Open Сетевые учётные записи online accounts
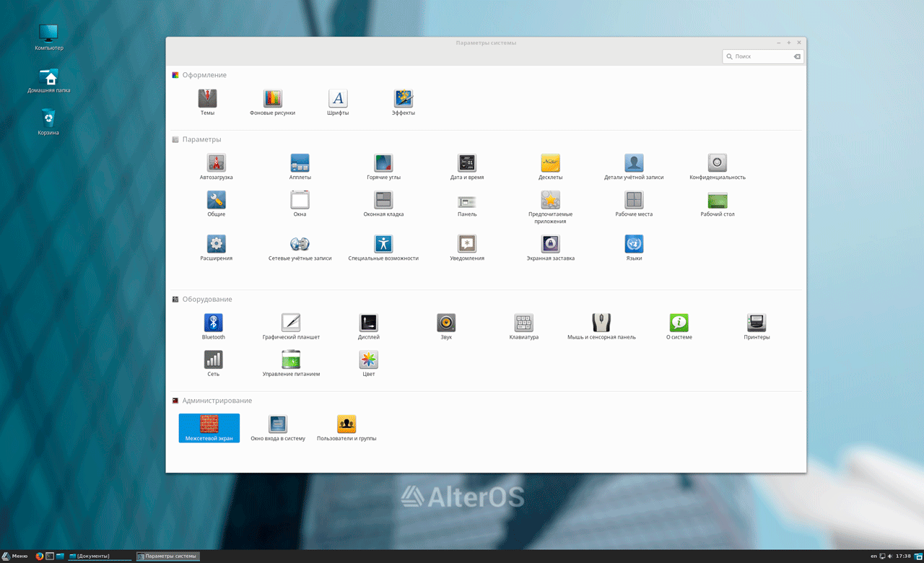Image resolution: width=924 pixels, height=563 pixels. pyautogui.click(x=300, y=248)
